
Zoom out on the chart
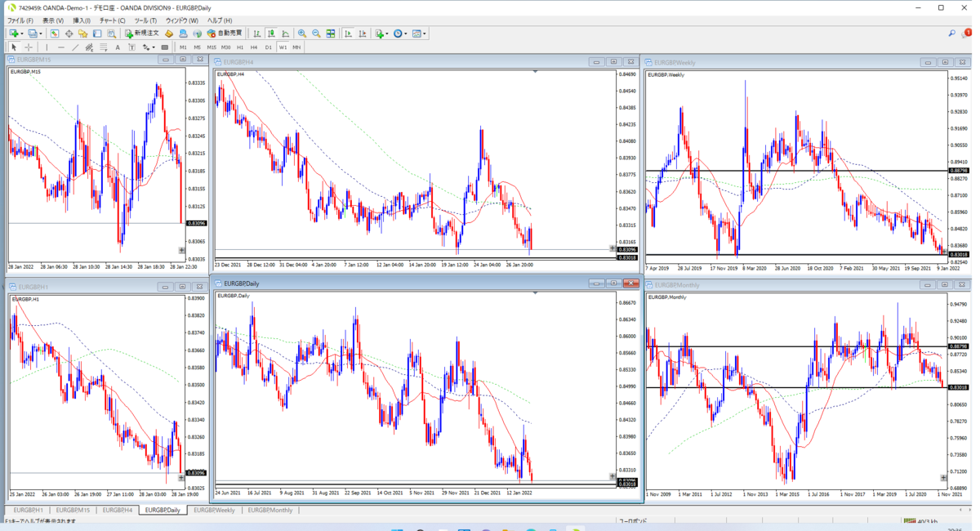(316, 33)
